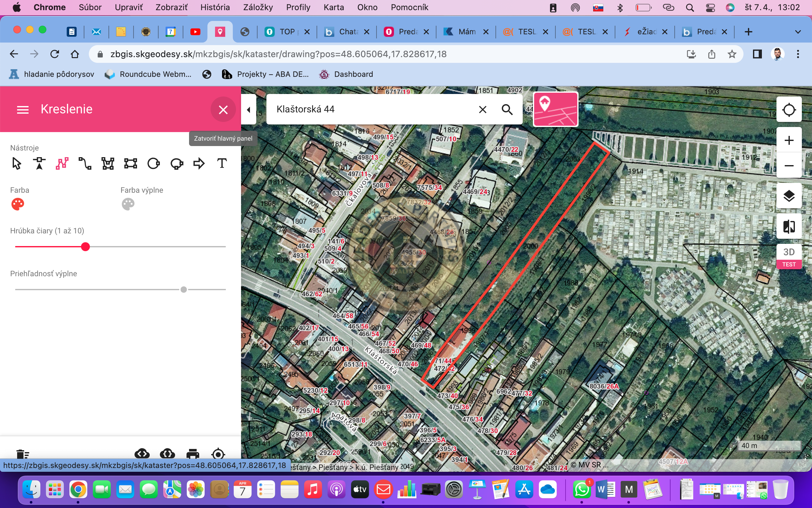The height and width of the screenshot is (508, 812).
Task: Switch to the TOP tab
Action: (287, 32)
